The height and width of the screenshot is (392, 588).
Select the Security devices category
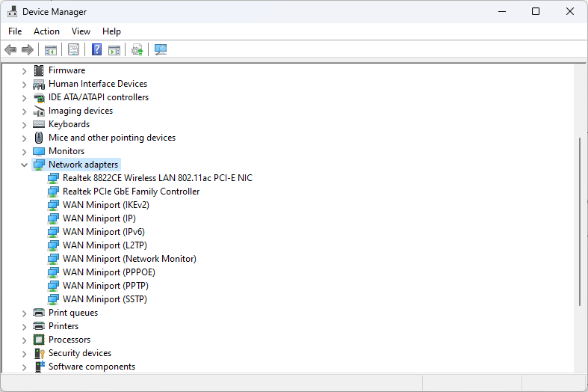(x=79, y=353)
